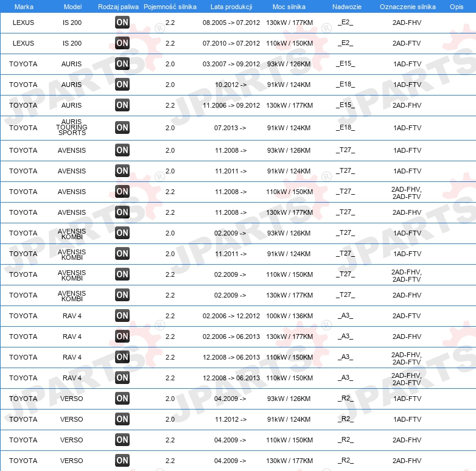Click the Oznaczenie silnika column header
476x471 pixels.
pyautogui.click(x=407, y=7)
